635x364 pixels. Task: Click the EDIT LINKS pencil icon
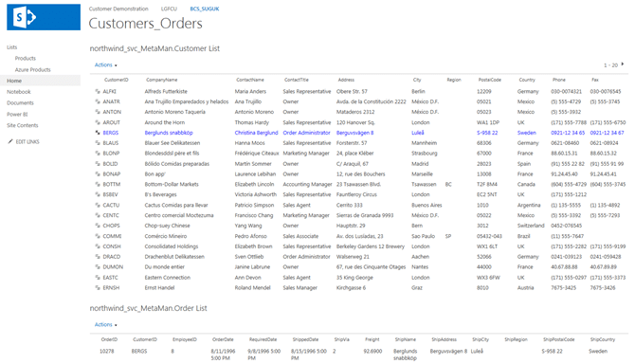10,141
